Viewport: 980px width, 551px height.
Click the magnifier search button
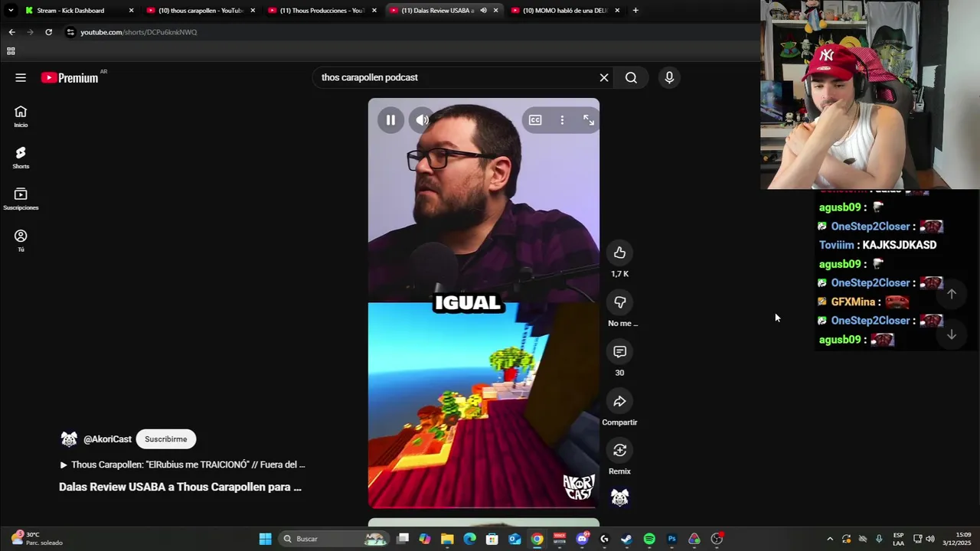pyautogui.click(x=631, y=77)
